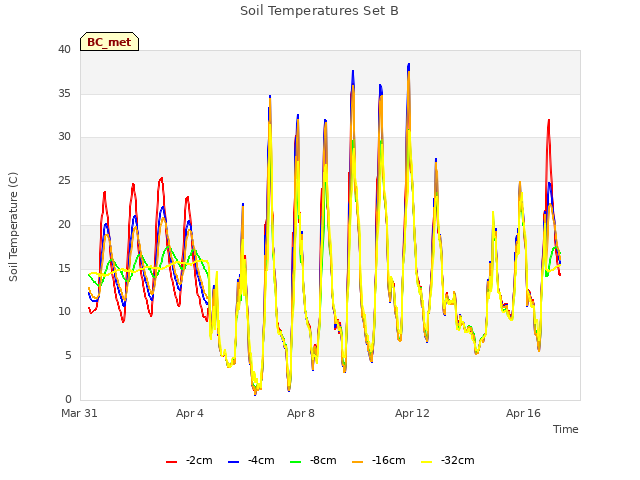Click the Apr 8 x-axis tick label
This screenshot has height=480, width=640.
click(x=301, y=413)
